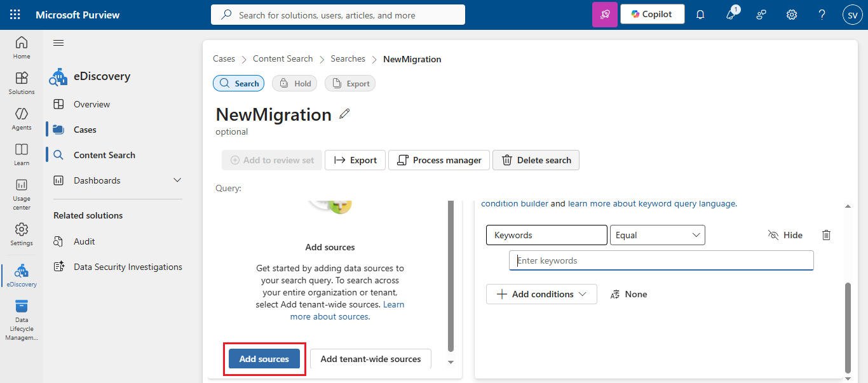Viewport: 868px width, 383px height.
Task: Open Audit under Related solutions
Action: click(x=84, y=241)
